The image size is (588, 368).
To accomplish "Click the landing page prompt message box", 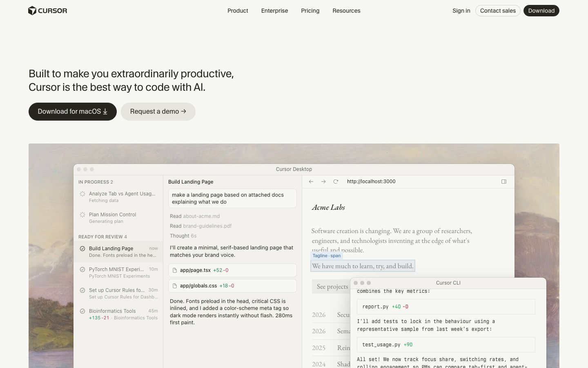I will tap(232, 198).
